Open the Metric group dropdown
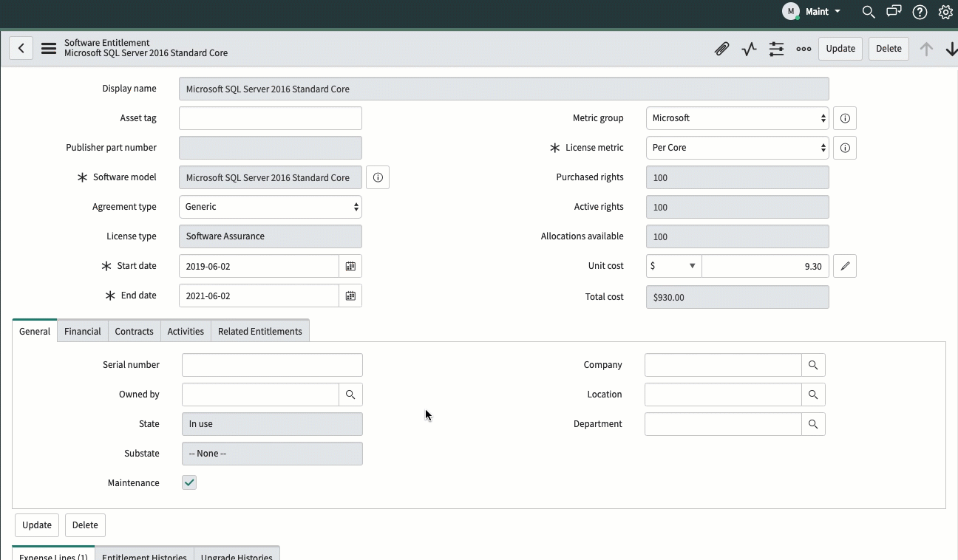Screen dimensions: 958x560 tap(738, 118)
